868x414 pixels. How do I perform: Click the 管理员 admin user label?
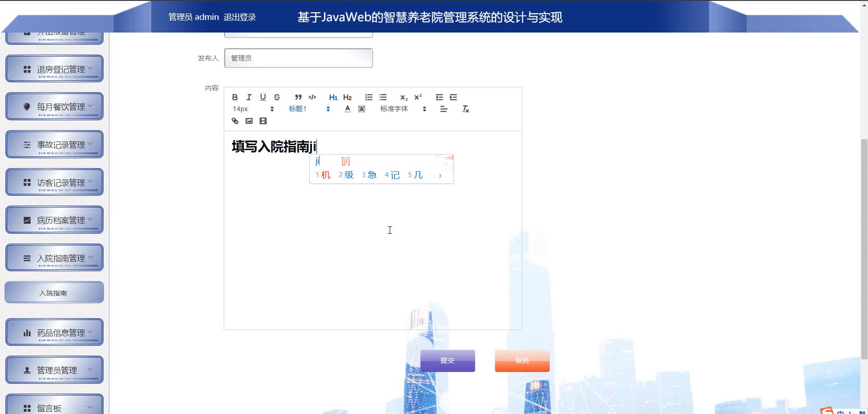pyautogui.click(x=193, y=17)
